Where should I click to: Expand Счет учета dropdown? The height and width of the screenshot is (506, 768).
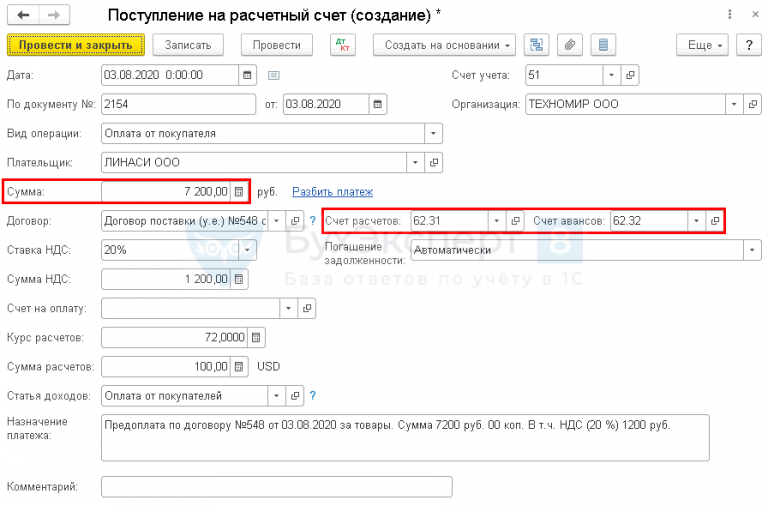[612, 75]
